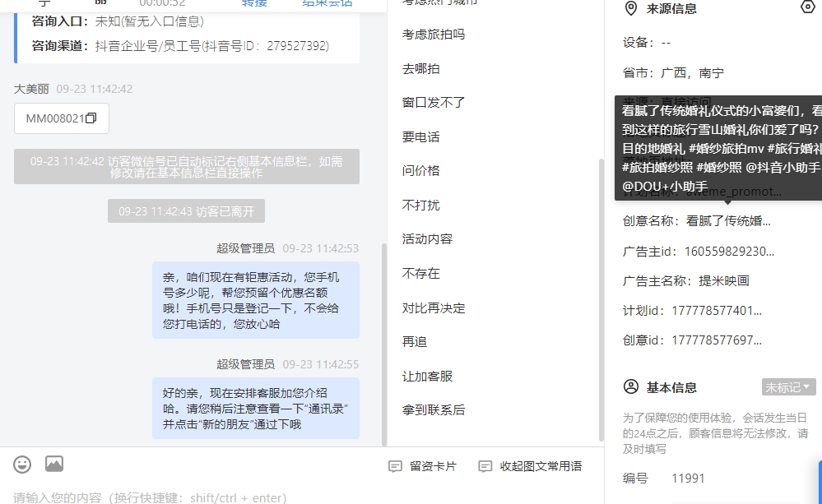Click the 编号 11991 field
This screenshot has height=504, width=822.
click(689, 479)
